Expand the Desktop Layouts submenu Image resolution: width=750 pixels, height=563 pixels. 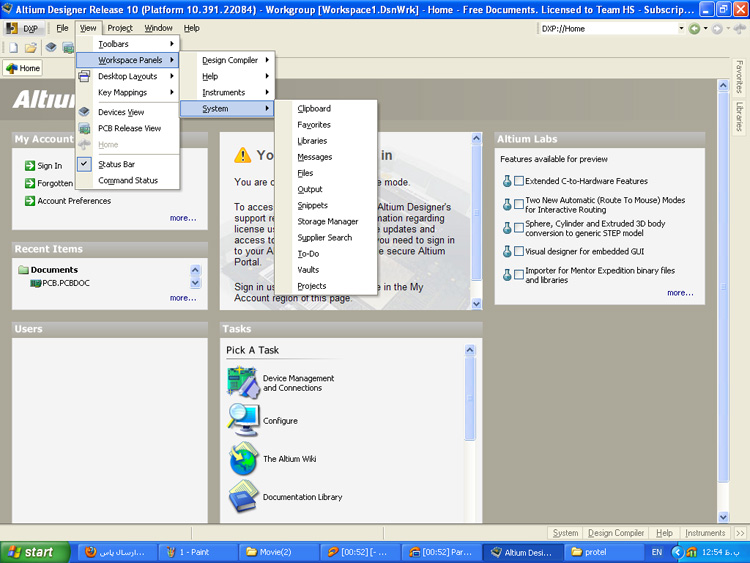tap(127, 76)
